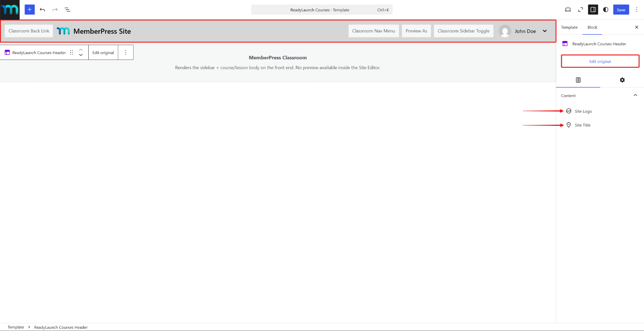644x331 pixels.
Task: Click the John Doe avatar image
Action: [x=505, y=31]
